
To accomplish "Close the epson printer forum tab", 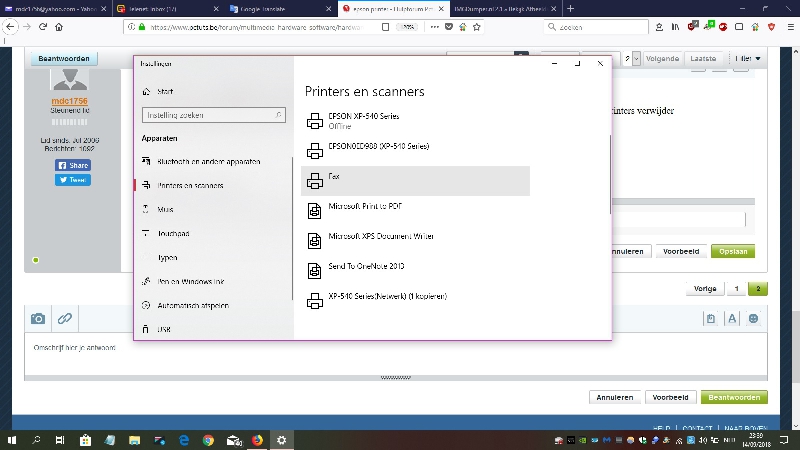I will pyautogui.click(x=441, y=9).
